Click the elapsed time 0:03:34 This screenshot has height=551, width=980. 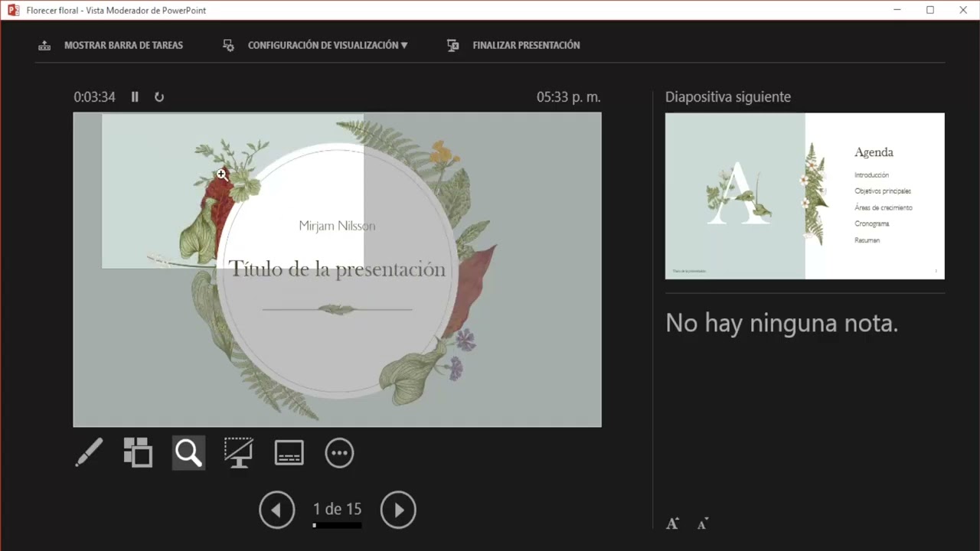(94, 97)
